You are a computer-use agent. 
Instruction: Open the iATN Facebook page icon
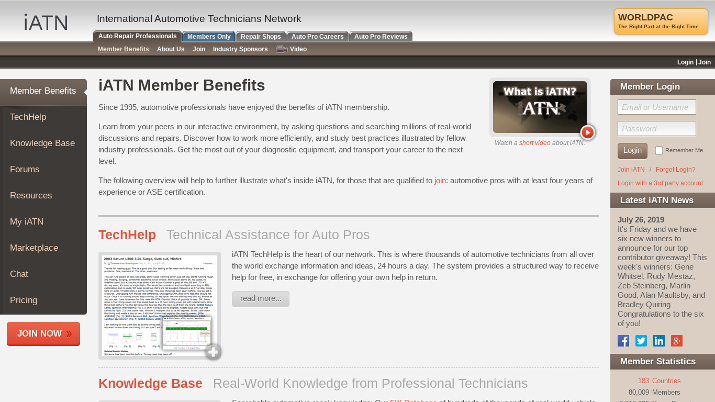623,341
